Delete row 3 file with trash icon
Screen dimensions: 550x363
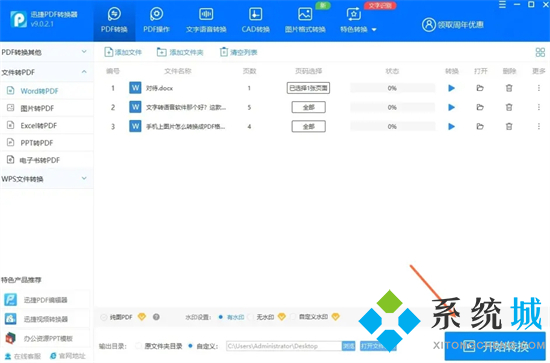(509, 126)
